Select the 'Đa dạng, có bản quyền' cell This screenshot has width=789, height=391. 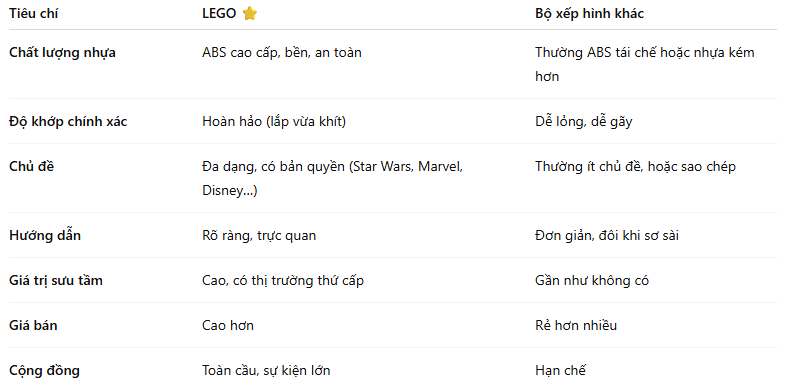[332, 179]
